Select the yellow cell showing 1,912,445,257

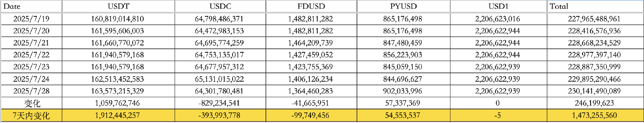click(x=118, y=116)
